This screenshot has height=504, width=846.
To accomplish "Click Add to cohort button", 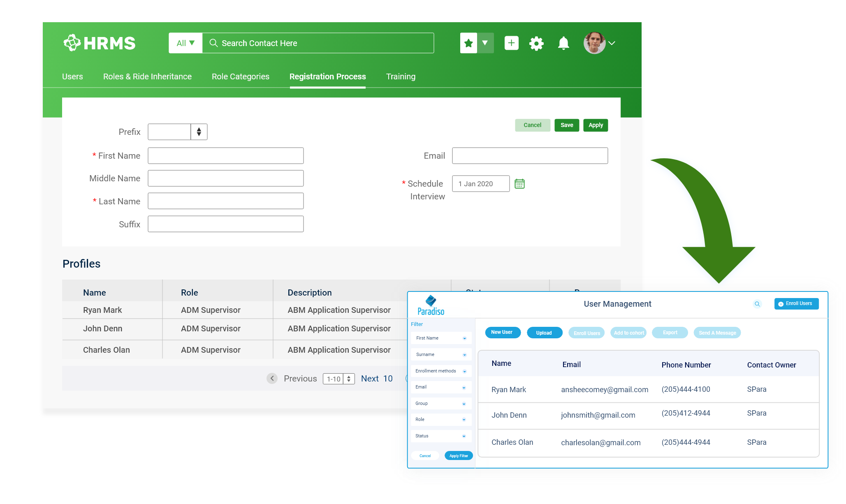I will click(629, 333).
